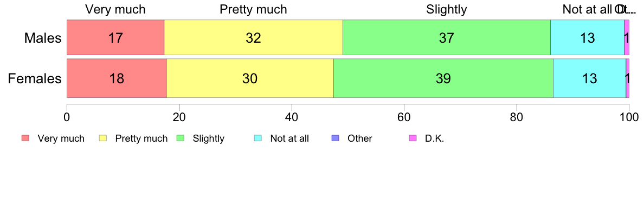Click the 60 tick label on axis
Viewport: 644px width, 199px height.
404,117
